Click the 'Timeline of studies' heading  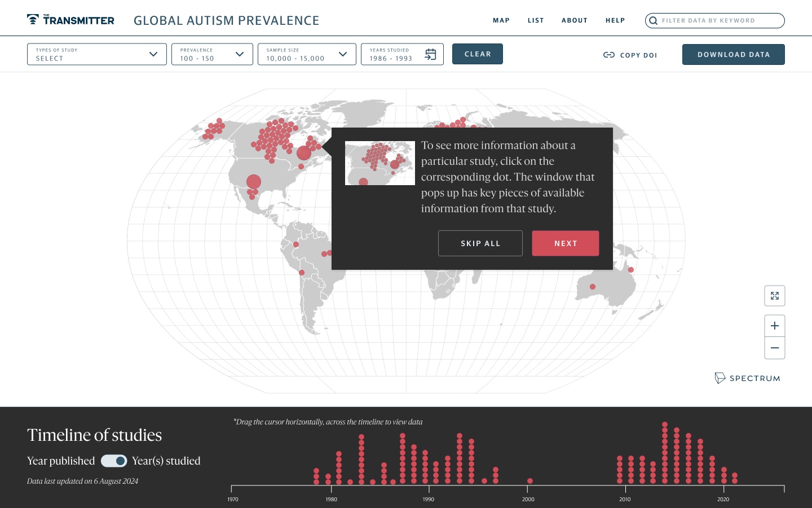pos(95,435)
